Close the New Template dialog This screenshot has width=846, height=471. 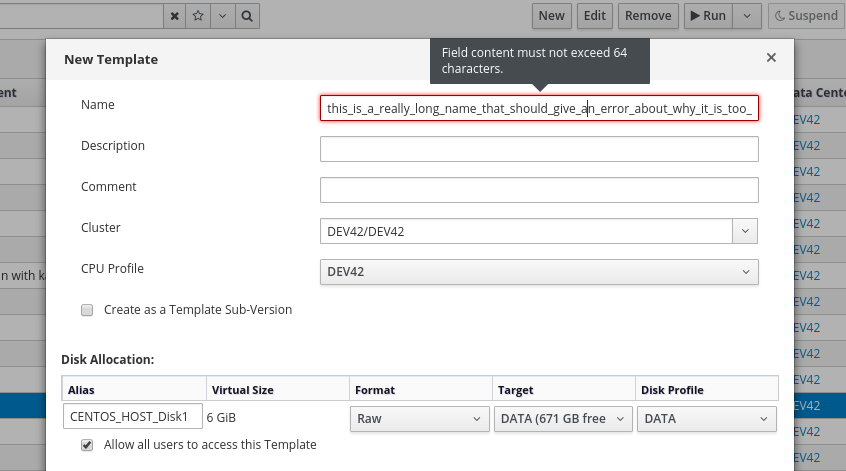click(771, 58)
